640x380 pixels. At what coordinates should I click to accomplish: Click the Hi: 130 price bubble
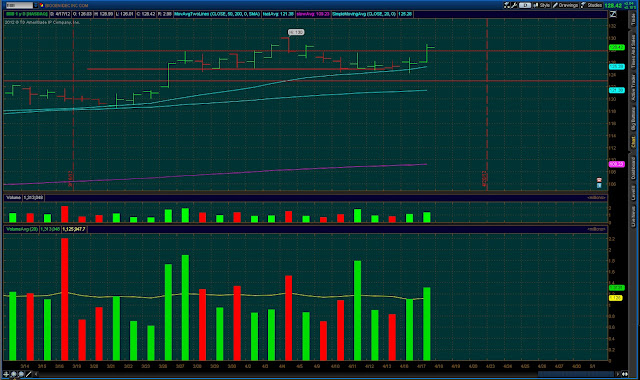point(296,32)
